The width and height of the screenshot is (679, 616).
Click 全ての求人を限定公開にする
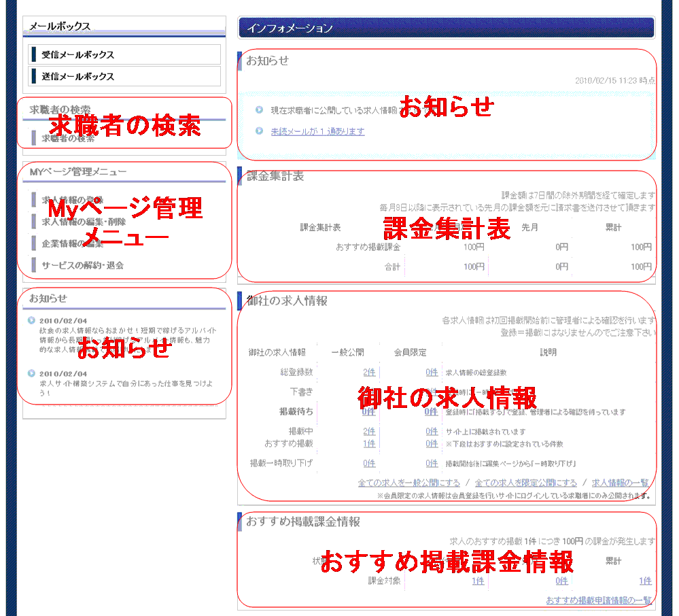point(525,483)
